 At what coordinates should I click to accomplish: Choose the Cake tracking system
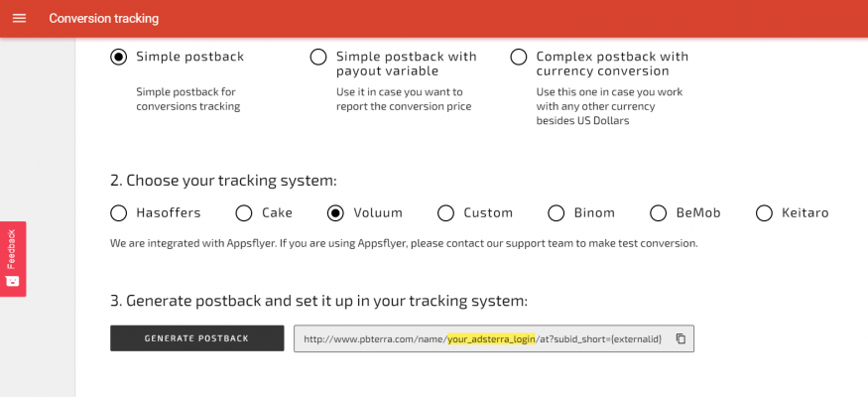tap(244, 213)
